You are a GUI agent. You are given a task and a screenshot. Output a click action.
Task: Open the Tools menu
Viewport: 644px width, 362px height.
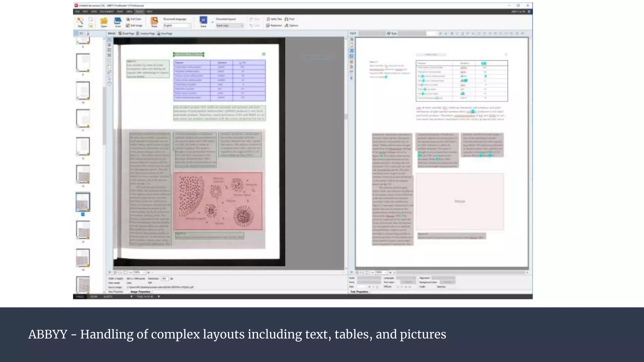point(139,12)
